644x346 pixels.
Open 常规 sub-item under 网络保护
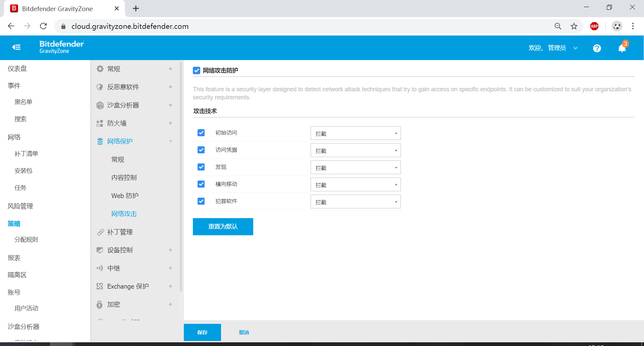tap(118, 159)
